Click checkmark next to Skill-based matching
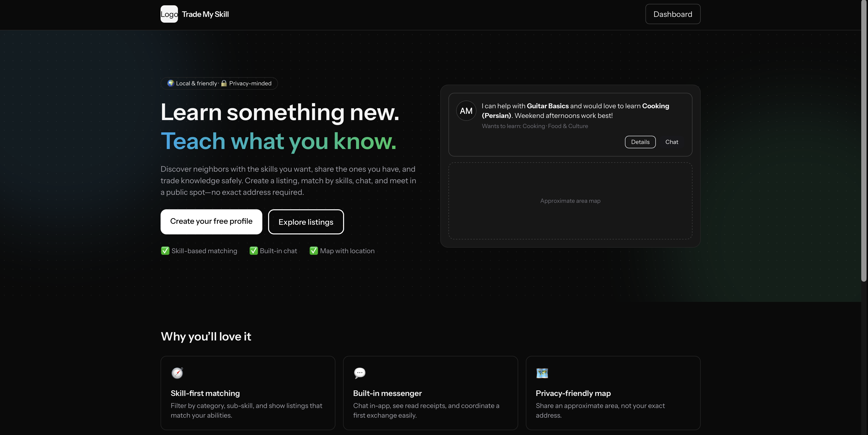Screen dimensions: 868x435 coord(165,251)
